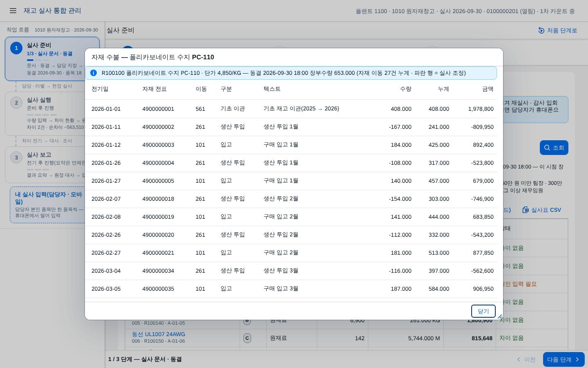Click the info icon in the dialog banner
The width and height of the screenshot is (588, 368).
click(94, 73)
